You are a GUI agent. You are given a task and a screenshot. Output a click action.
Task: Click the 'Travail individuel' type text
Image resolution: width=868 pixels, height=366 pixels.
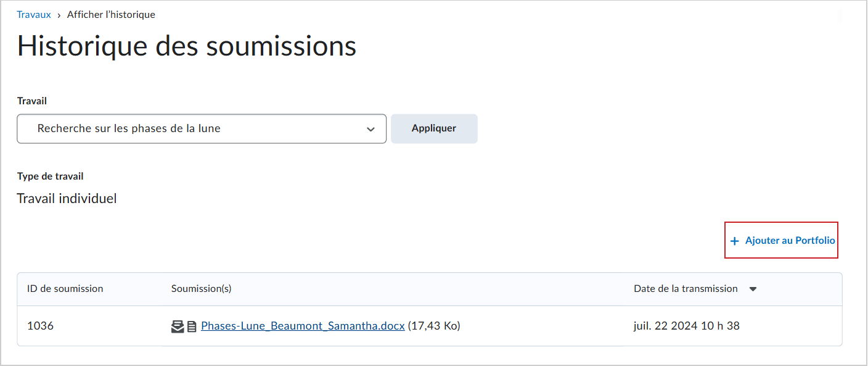tap(67, 198)
